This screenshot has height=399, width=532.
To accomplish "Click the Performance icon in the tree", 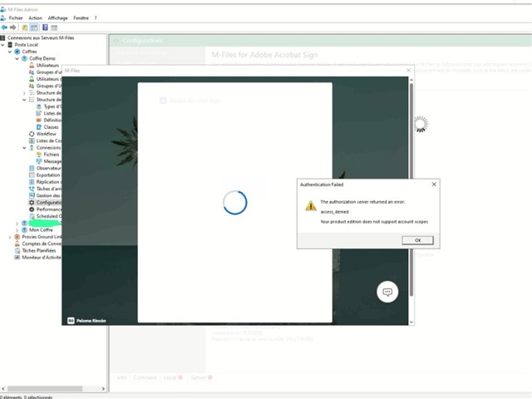I will [x=32, y=209].
